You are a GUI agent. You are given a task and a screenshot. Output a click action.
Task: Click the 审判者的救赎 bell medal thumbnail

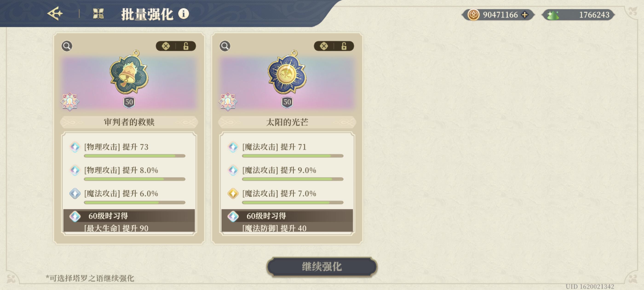pyautogui.click(x=129, y=73)
